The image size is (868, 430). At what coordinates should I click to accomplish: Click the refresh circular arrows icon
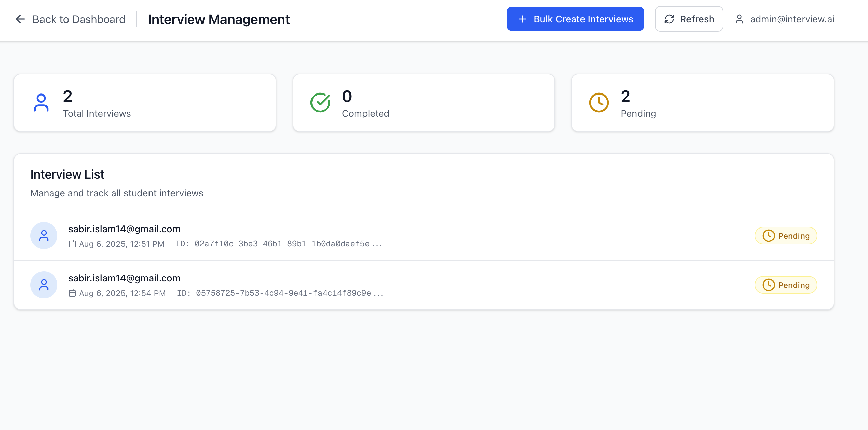pos(670,19)
